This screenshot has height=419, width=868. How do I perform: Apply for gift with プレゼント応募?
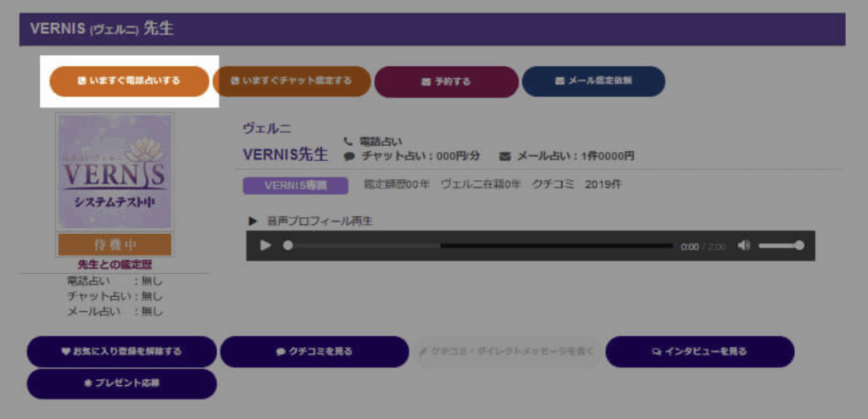pyautogui.click(x=122, y=383)
